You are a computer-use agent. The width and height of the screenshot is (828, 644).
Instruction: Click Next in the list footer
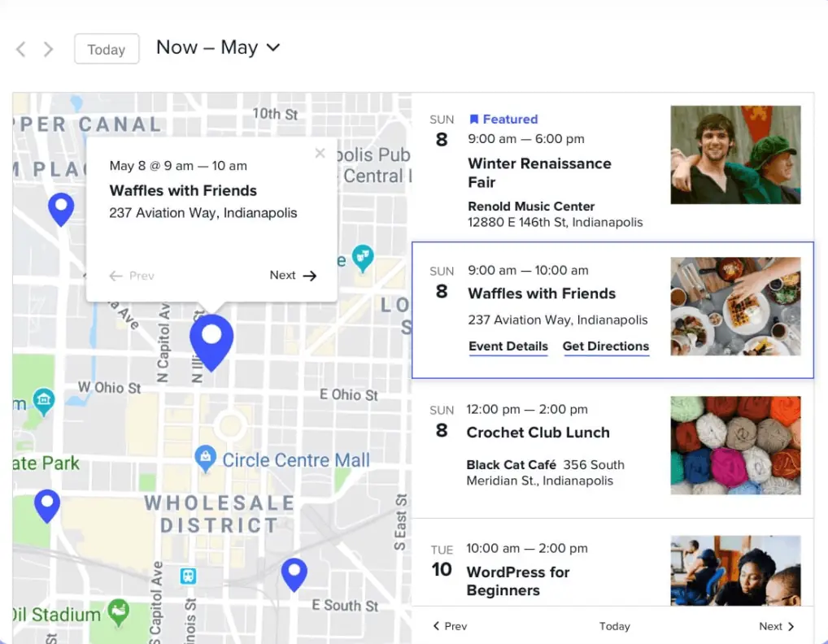tap(777, 626)
